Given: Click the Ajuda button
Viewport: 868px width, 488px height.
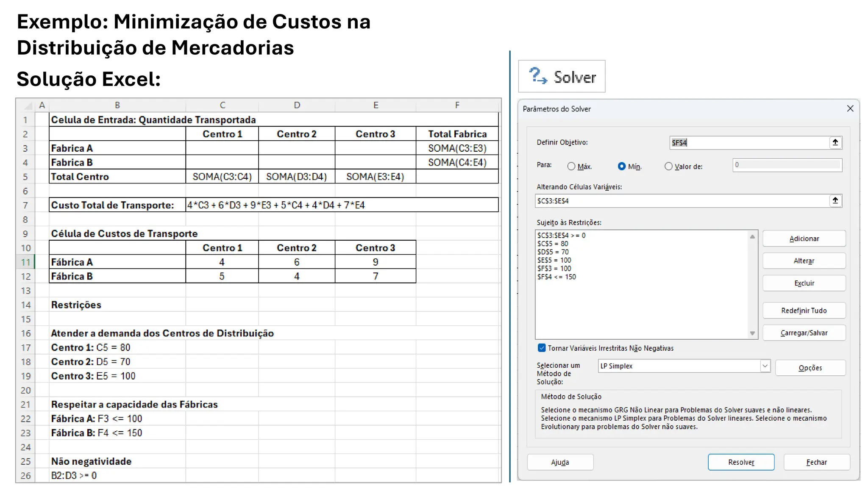Looking at the screenshot, I should [560, 462].
